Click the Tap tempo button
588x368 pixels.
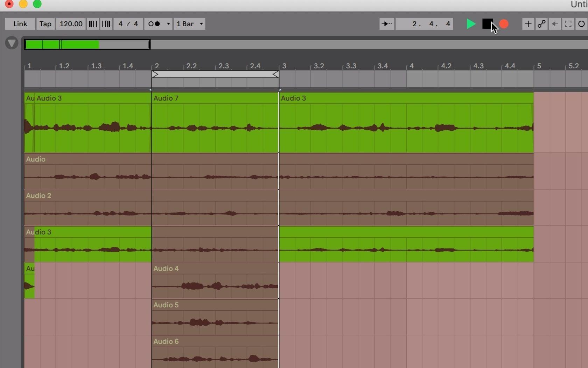pos(45,24)
